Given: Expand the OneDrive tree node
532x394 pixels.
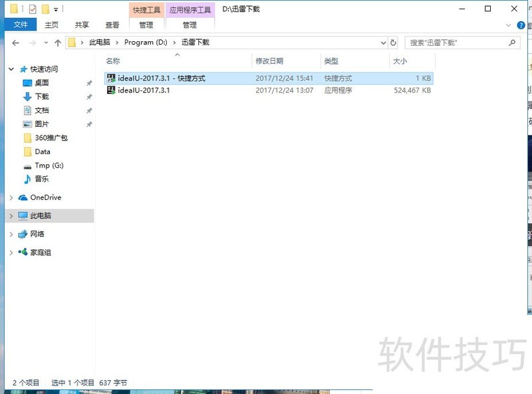Looking at the screenshot, I should coord(11,198).
